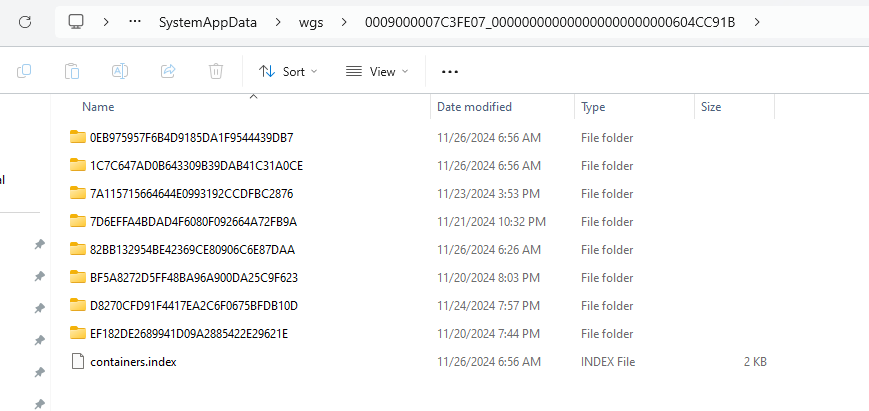Click the Copy icon in toolbar
The width and height of the screenshot is (869, 411).
coord(24,71)
